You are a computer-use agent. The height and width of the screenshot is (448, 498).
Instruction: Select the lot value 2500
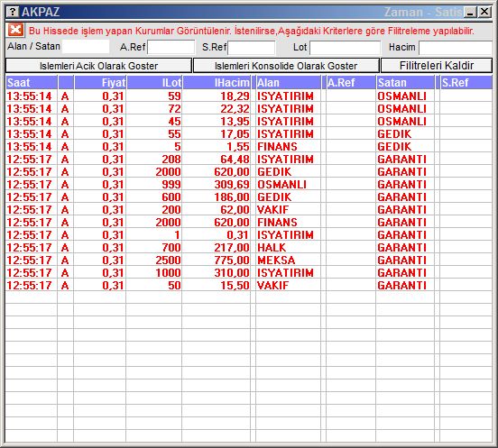[169, 261]
